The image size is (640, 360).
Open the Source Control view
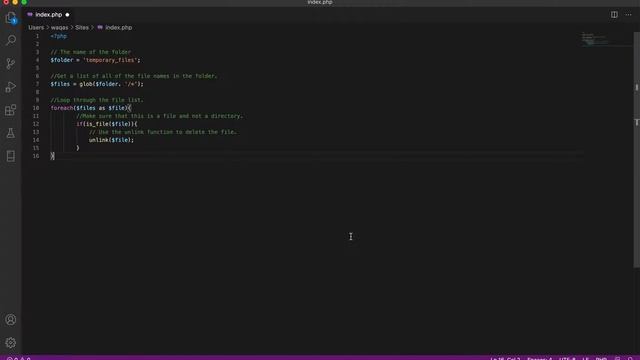click(x=11, y=63)
